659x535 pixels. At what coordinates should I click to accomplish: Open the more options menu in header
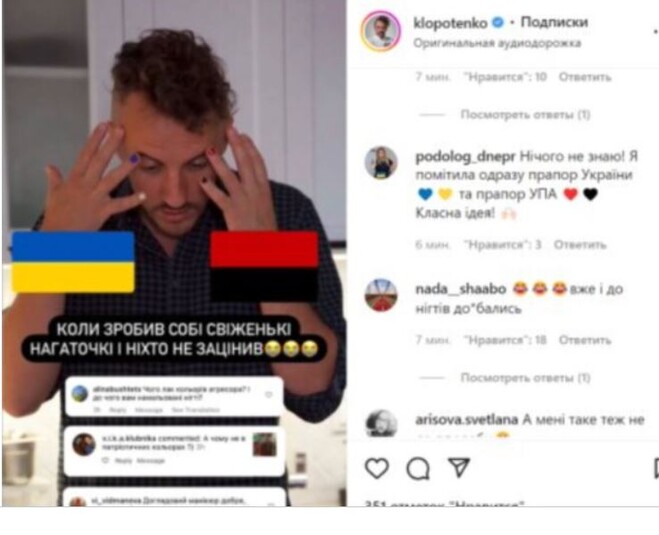pyautogui.click(x=656, y=32)
